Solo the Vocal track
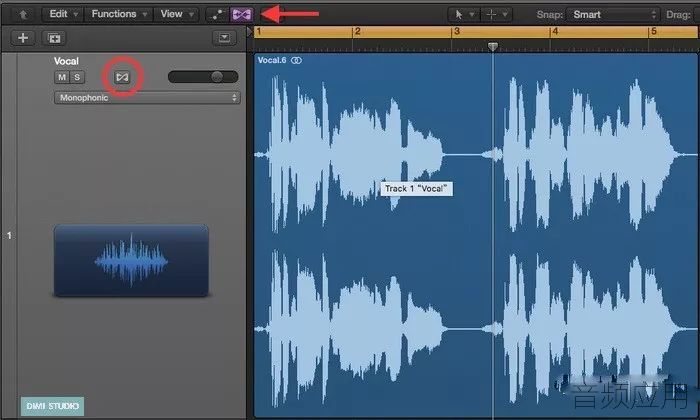This screenshot has height=420, width=700. [77, 77]
